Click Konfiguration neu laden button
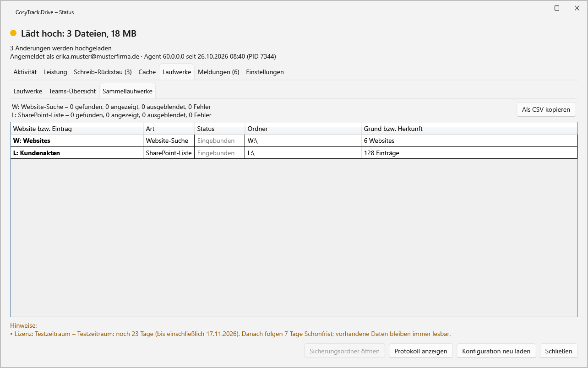Image resolution: width=588 pixels, height=368 pixels. coord(496,351)
